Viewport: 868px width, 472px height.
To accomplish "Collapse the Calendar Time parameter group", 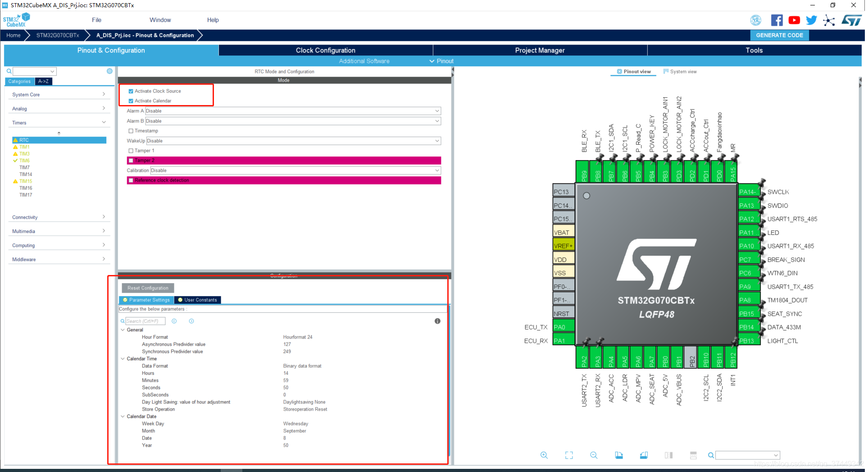I will click(x=123, y=359).
